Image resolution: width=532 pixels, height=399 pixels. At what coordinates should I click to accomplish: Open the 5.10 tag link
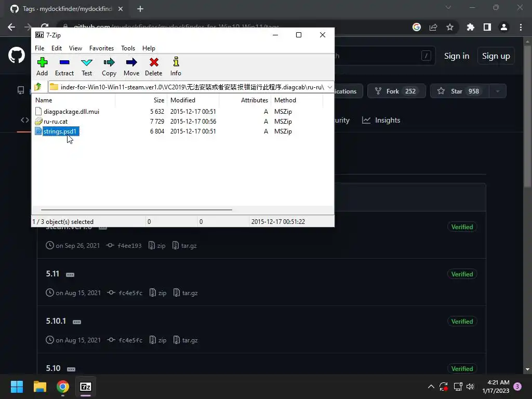[x=54, y=368]
